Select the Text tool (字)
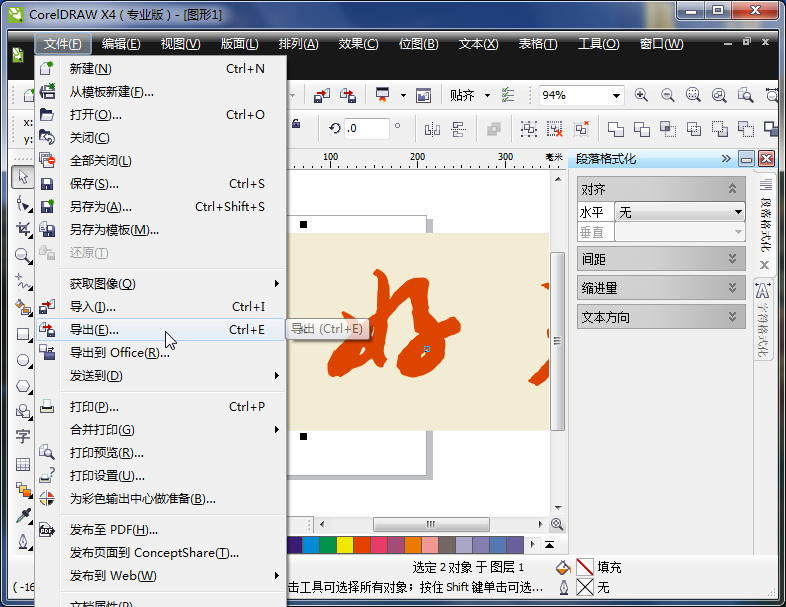Screen dimensions: 786x607 click(23, 437)
